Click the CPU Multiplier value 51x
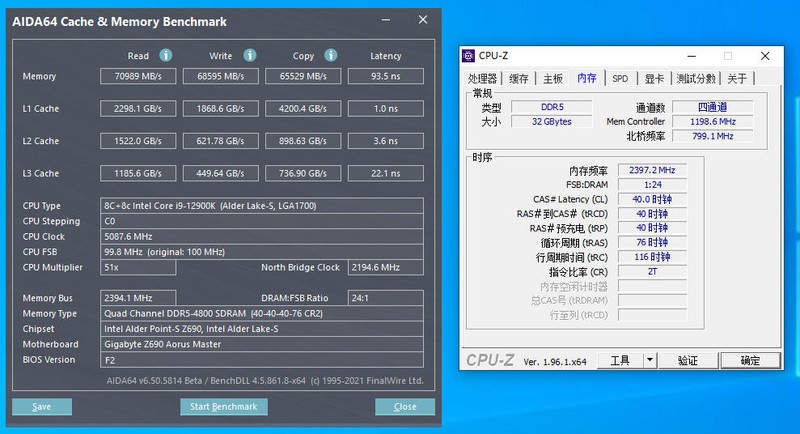Screen dimensions: 800x434 tap(138, 267)
